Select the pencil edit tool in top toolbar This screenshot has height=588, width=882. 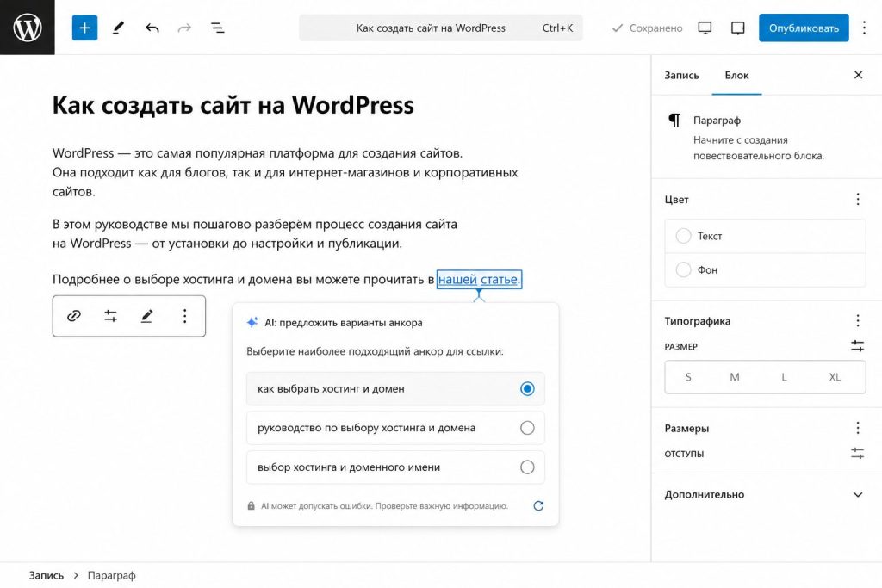point(118,28)
